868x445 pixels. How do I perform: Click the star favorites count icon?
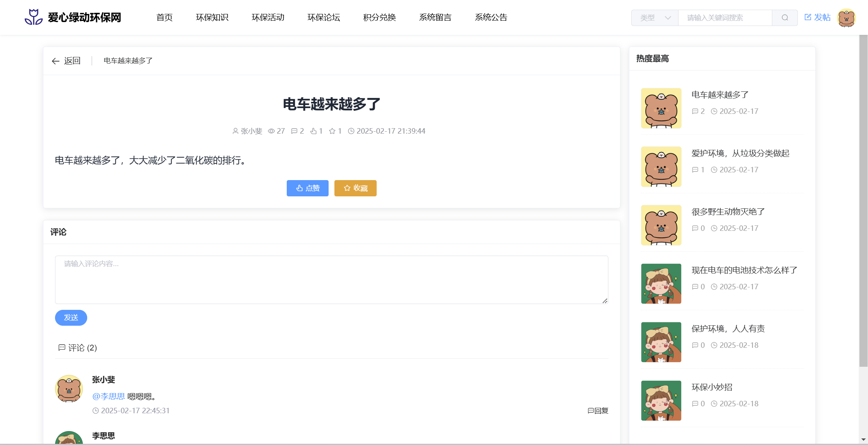pos(332,131)
